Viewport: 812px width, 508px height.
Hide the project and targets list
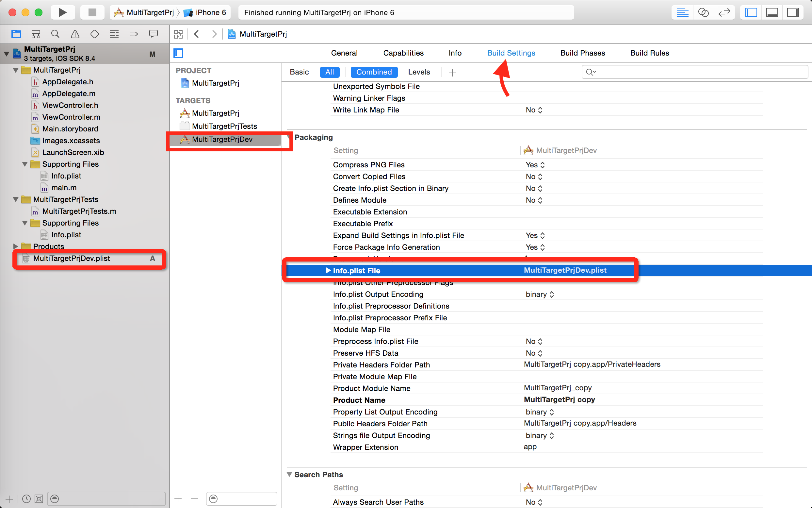(x=178, y=53)
